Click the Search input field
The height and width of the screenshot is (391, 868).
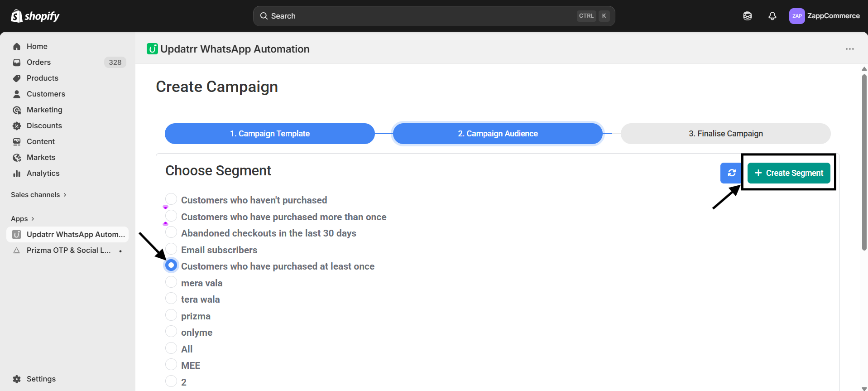pyautogui.click(x=421, y=16)
